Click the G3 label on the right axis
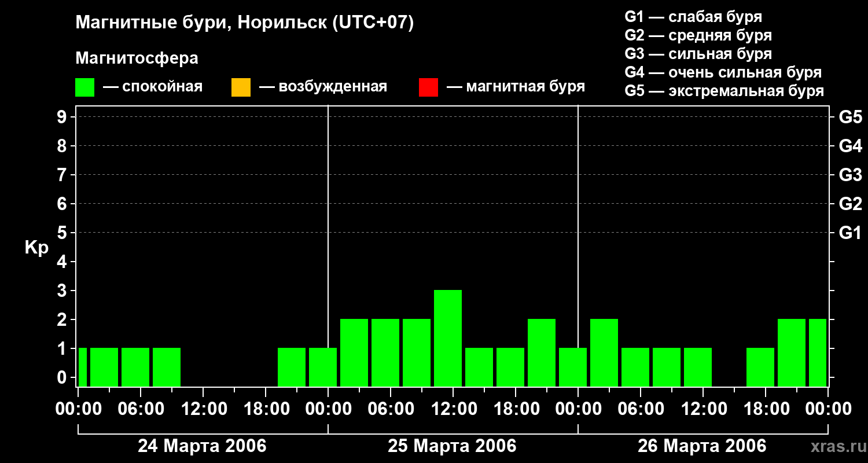This screenshot has width=868, height=463. click(851, 175)
